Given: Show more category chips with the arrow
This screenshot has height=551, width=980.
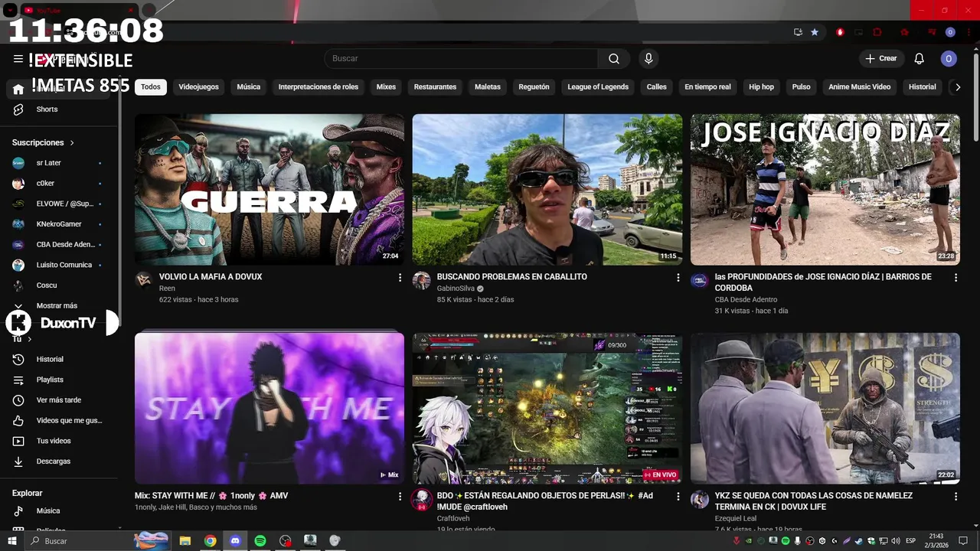Looking at the screenshot, I should pos(957,87).
